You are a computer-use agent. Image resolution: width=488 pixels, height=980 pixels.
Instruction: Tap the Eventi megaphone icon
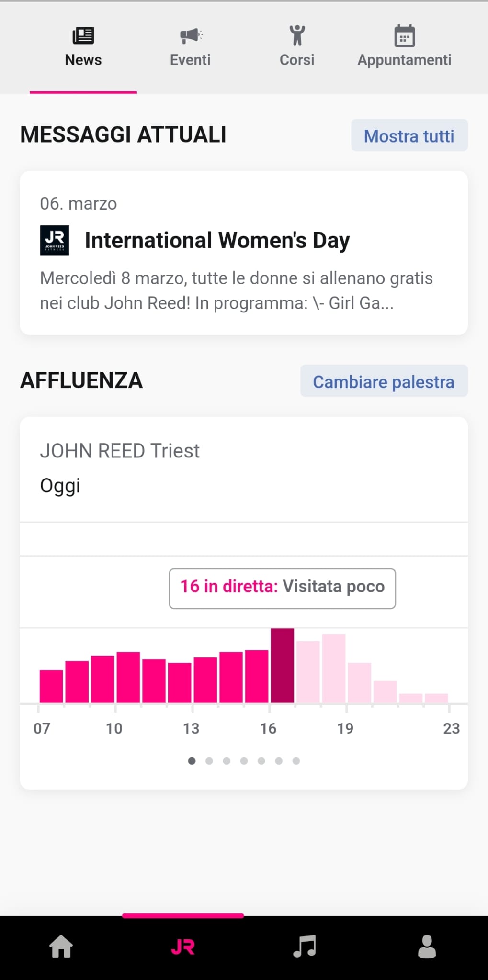coord(191,35)
